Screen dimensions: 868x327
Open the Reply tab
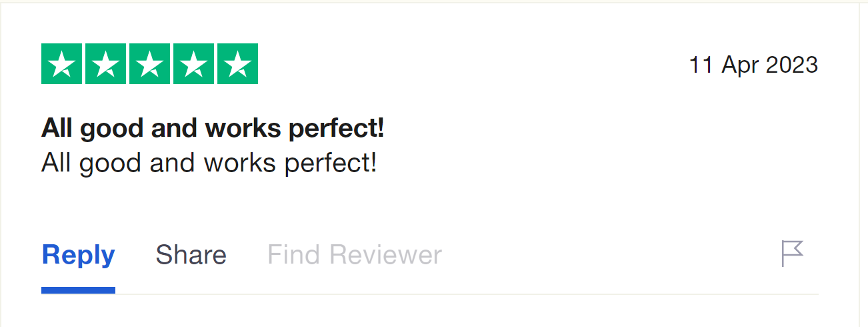[x=78, y=256]
